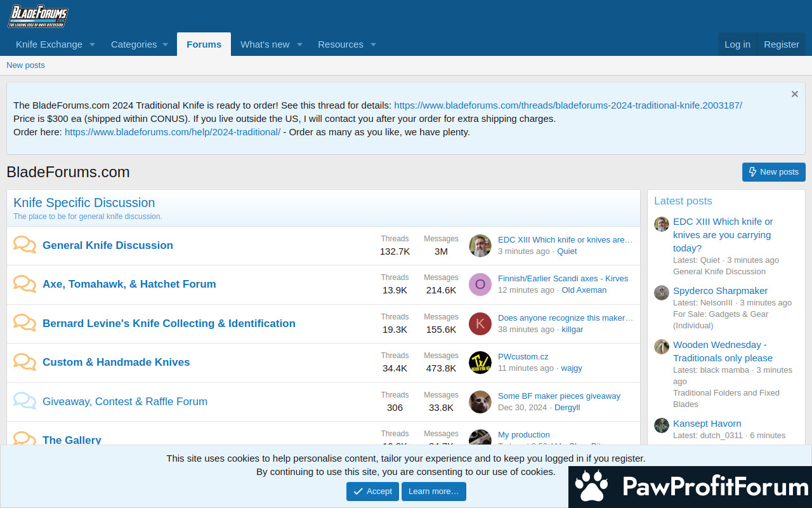Open Some BF maker pieces giveaway thread
Image resolution: width=812 pixels, height=508 pixels.
pyautogui.click(x=559, y=396)
